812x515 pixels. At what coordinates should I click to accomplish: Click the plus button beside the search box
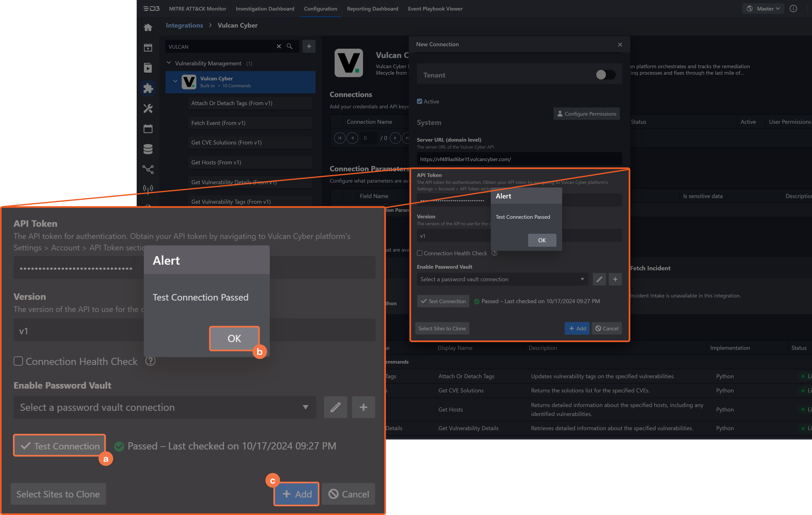click(x=308, y=46)
